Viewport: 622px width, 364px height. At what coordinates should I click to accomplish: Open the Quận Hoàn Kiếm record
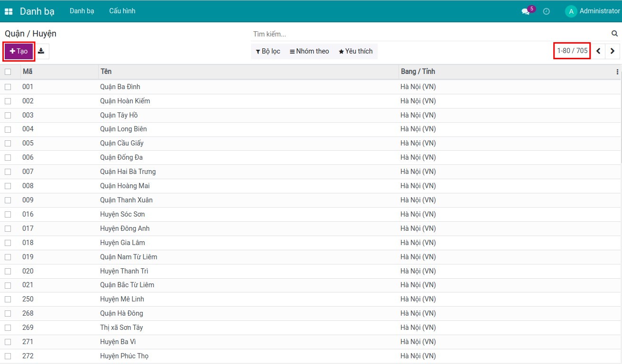[x=125, y=101]
